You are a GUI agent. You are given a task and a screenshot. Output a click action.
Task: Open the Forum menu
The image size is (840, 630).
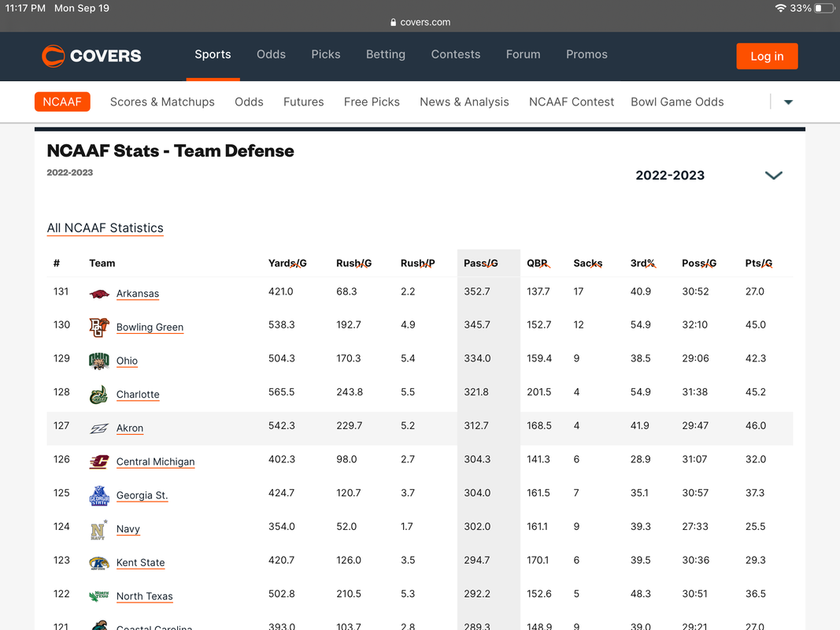pyautogui.click(x=524, y=54)
